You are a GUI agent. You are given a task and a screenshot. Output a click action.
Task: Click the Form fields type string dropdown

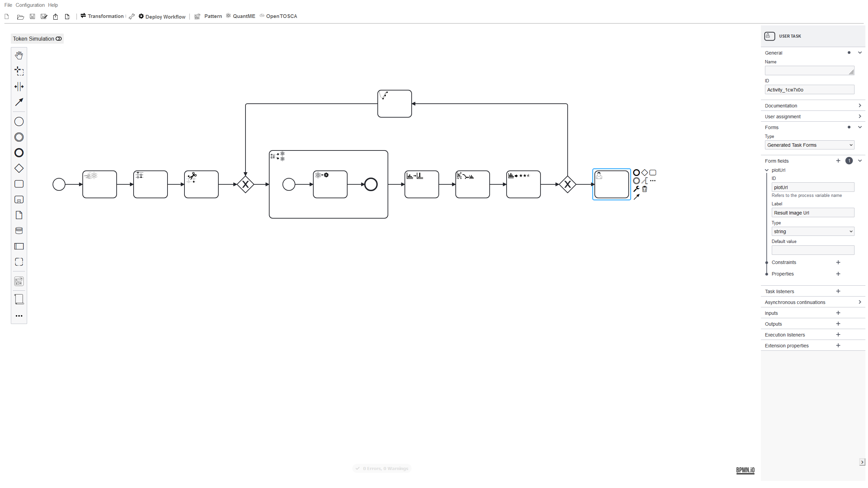click(812, 231)
